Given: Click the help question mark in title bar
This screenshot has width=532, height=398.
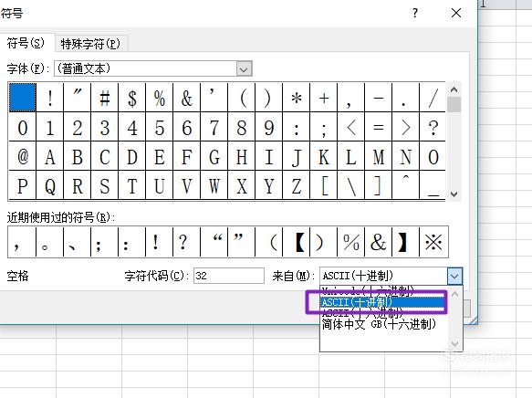Looking at the screenshot, I should pyautogui.click(x=415, y=14).
